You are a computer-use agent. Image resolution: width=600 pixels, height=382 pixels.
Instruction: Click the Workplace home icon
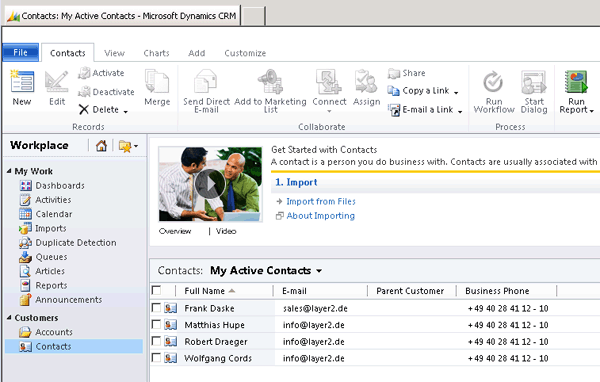[x=101, y=145]
